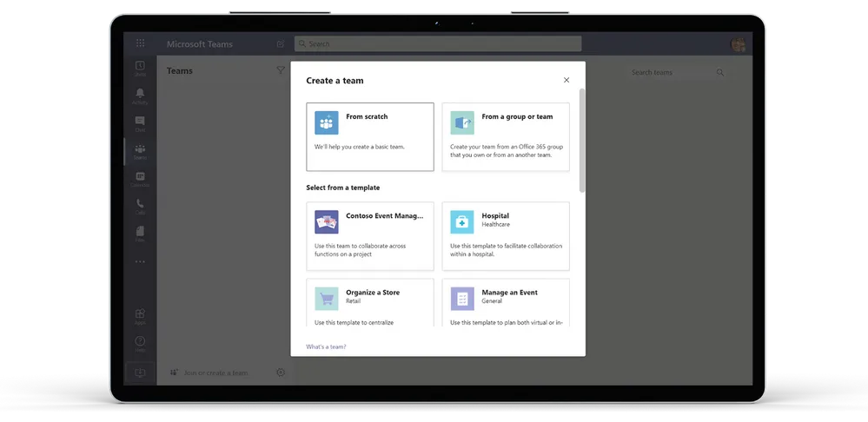Image resolution: width=868 pixels, height=422 pixels.
Task: Click the Retail label under Organize a Store
Action: 353,301
